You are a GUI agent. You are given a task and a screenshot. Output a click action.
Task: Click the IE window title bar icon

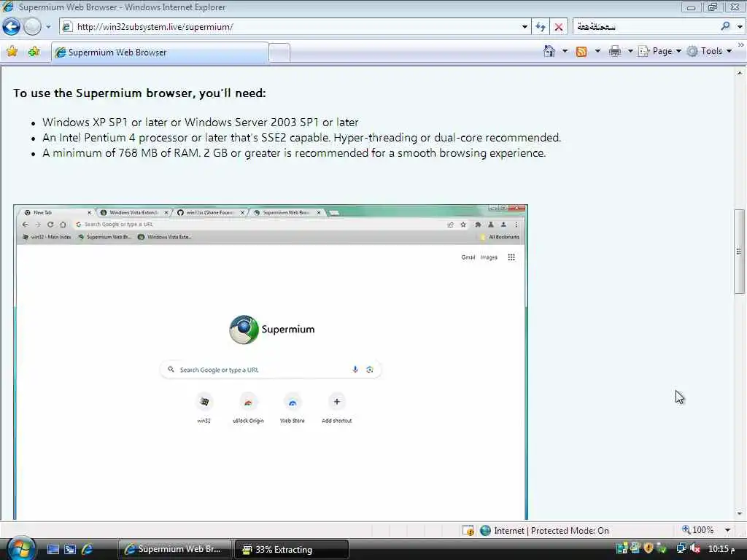click(8, 7)
